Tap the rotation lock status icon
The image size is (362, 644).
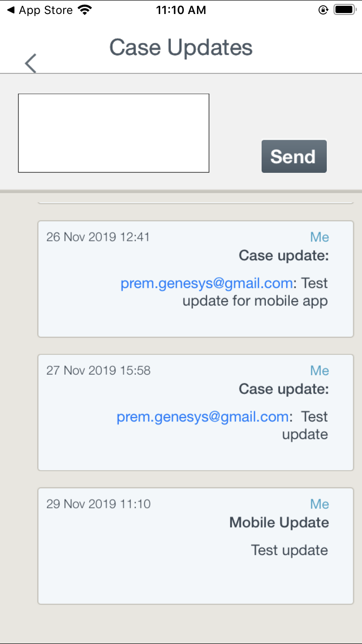(323, 10)
